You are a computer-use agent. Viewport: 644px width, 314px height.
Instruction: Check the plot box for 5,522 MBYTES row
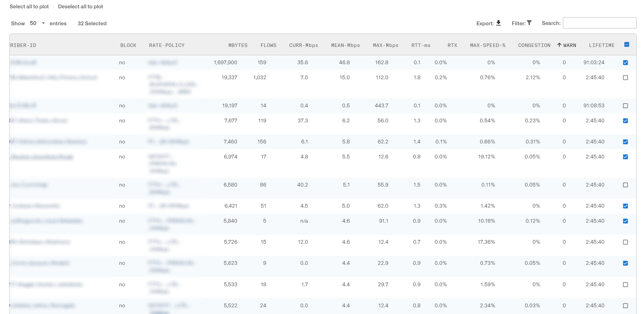click(625, 306)
